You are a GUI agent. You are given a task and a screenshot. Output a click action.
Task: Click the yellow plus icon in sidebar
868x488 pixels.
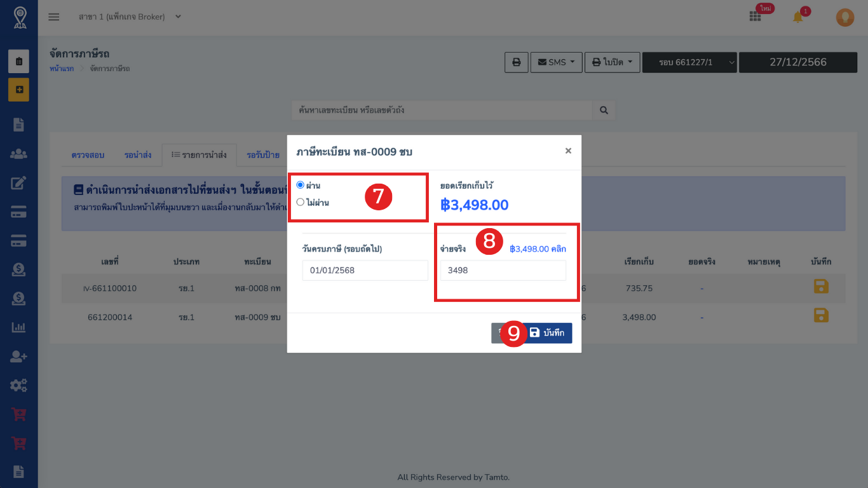(x=18, y=90)
